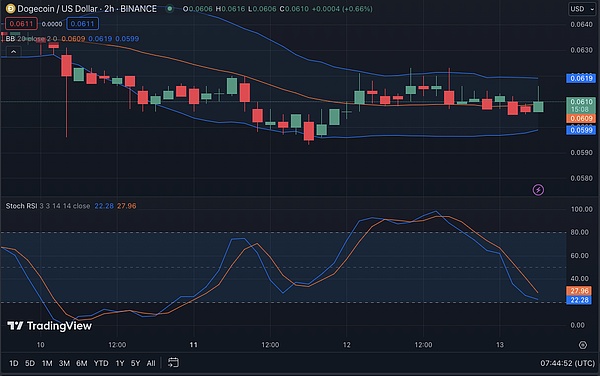Image resolution: width=600 pixels, height=376 pixels.
Task: Select the 3M time range
Action: pyautogui.click(x=64, y=363)
